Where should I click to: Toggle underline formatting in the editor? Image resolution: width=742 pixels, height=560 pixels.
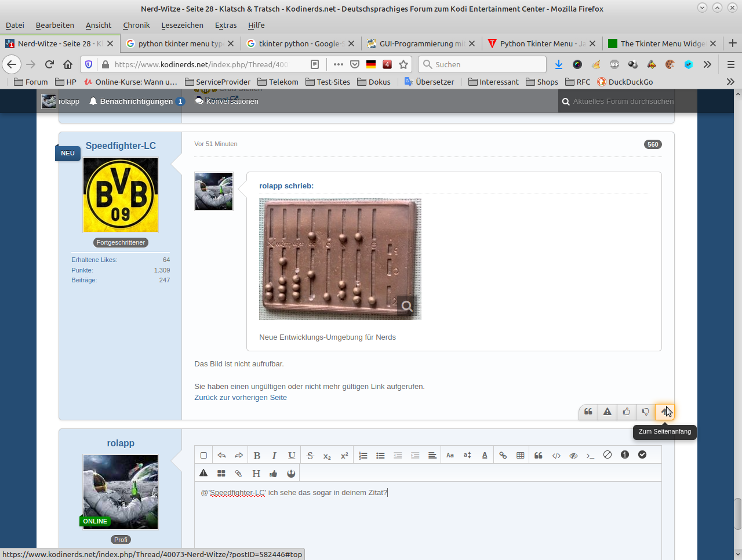click(x=292, y=455)
